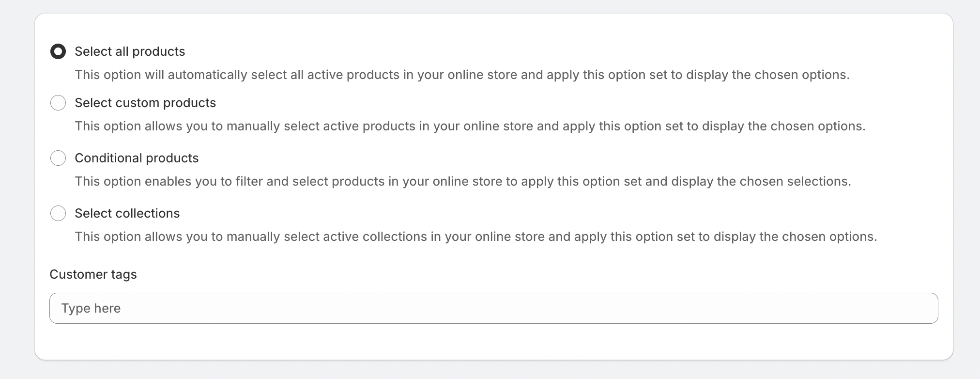Click empty white space below the Customer tags field
The image size is (980, 379).
(493, 342)
